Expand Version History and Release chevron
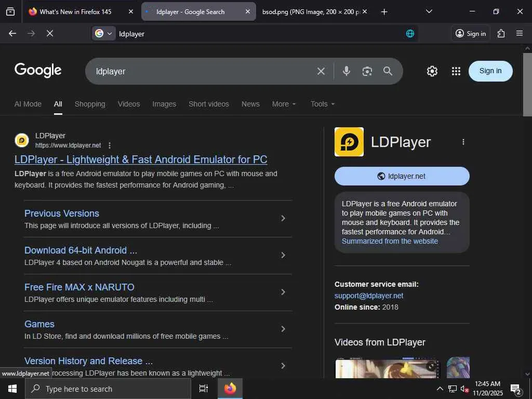 click(x=283, y=366)
